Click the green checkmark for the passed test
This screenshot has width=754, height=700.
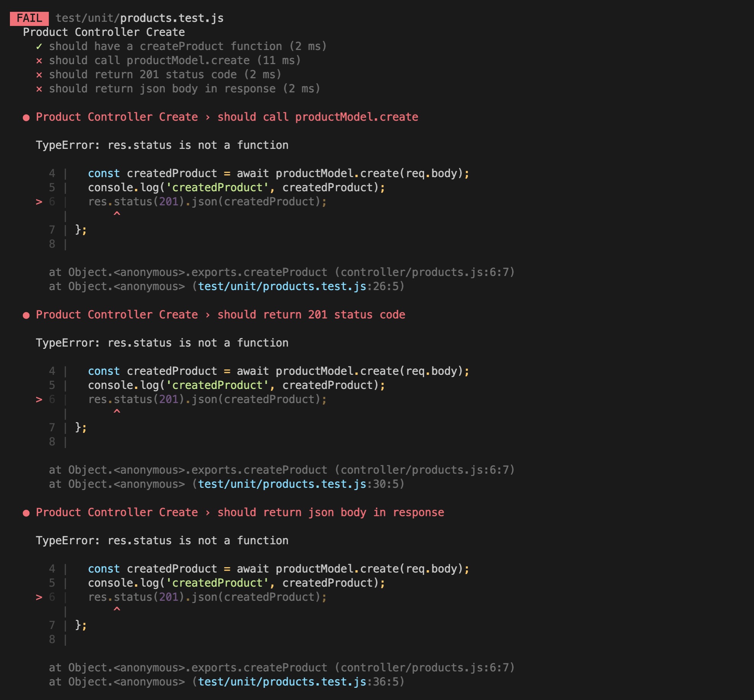click(x=39, y=47)
